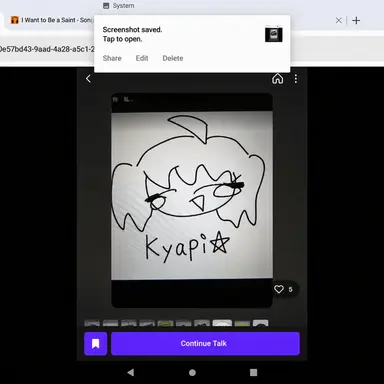
Task: Tap Edit in the screenshot notification
Action: 142,58
